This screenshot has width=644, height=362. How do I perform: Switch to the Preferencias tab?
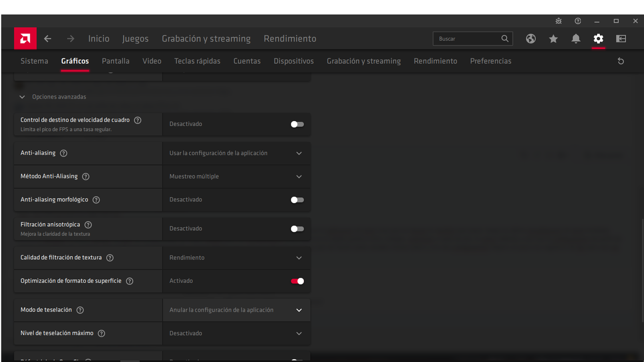tap(491, 61)
